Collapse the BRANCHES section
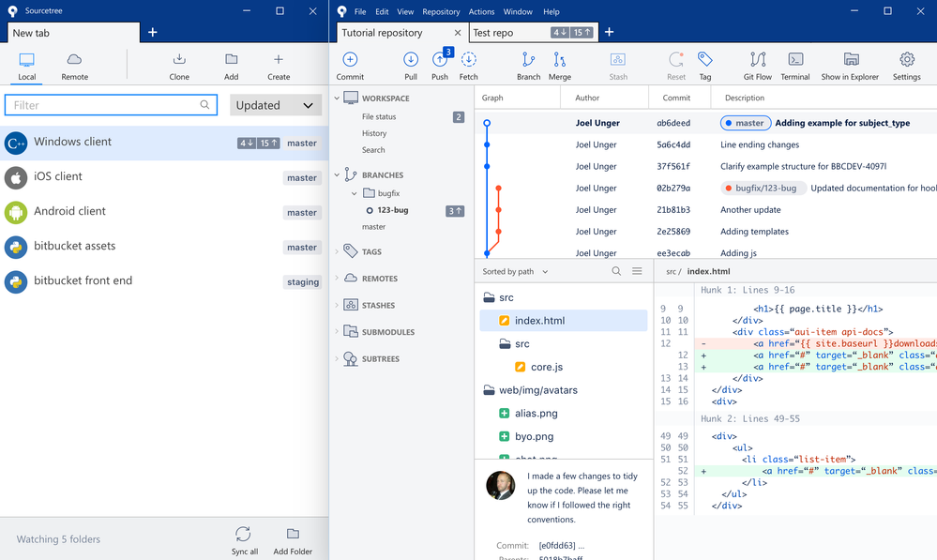The image size is (937, 560). click(x=337, y=175)
